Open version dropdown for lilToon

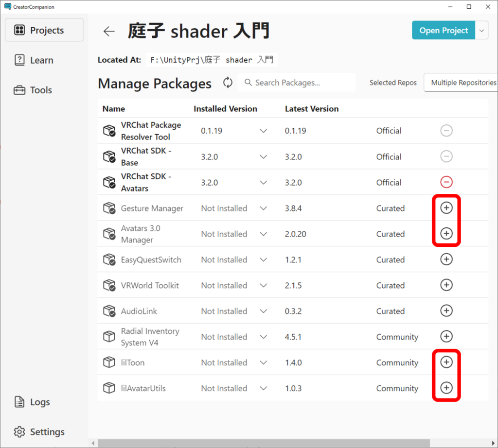tap(264, 362)
